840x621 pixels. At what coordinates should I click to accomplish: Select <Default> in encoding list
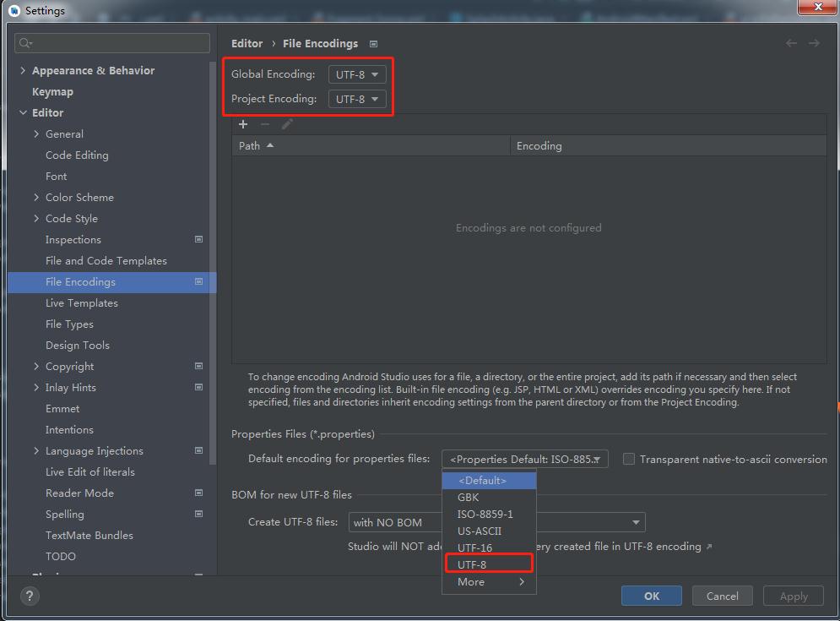[489, 481]
